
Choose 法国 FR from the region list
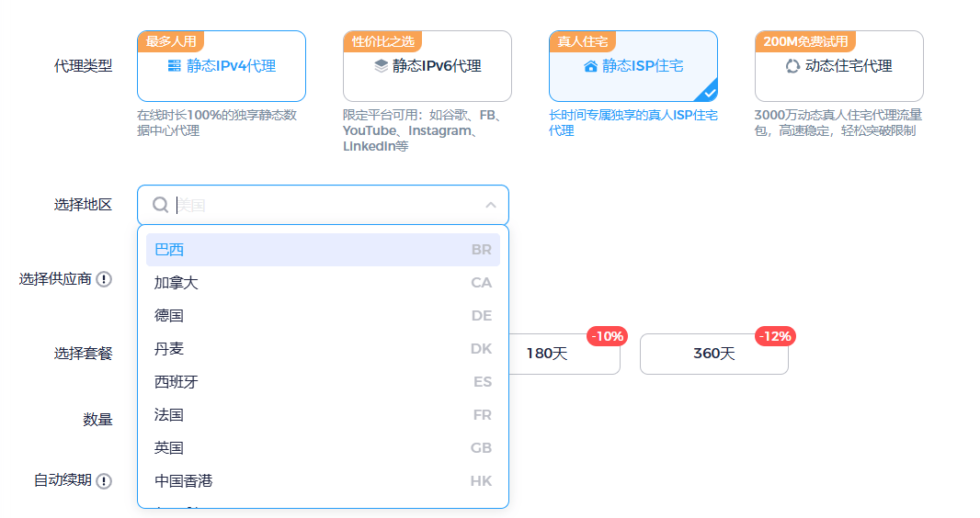323,415
